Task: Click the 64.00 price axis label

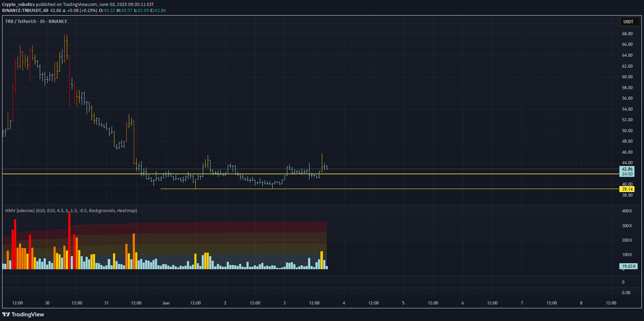Action: [627, 55]
